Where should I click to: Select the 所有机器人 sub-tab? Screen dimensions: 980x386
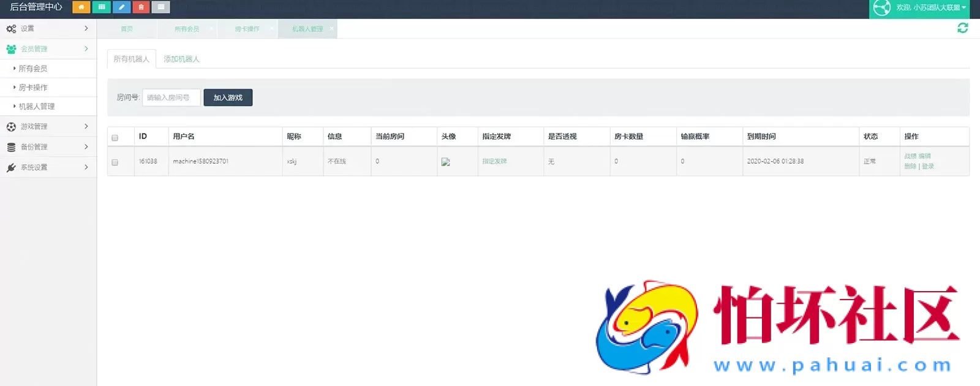[132, 59]
